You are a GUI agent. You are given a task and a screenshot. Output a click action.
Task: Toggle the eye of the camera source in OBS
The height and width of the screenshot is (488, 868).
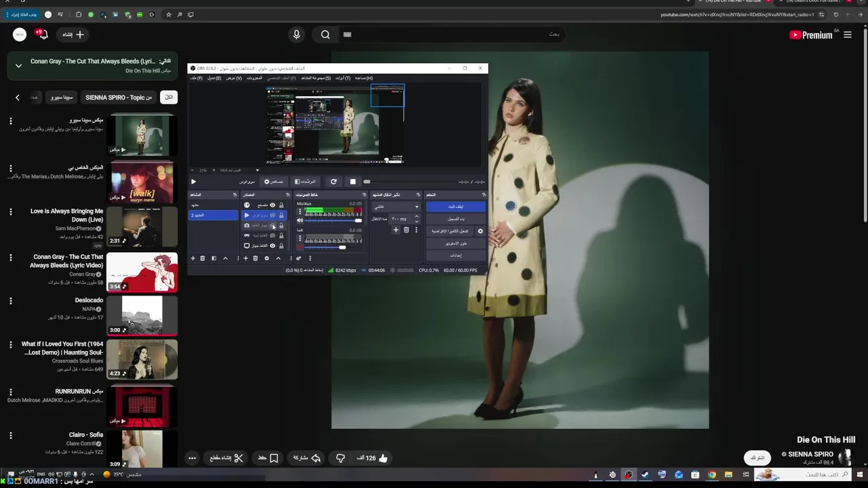tap(273, 225)
